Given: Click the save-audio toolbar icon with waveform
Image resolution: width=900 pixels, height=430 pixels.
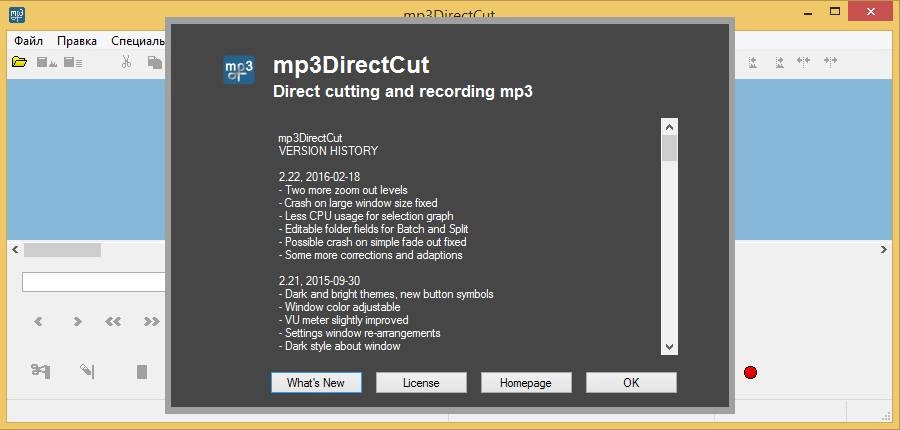Looking at the screenshot, I should point(46,62).
